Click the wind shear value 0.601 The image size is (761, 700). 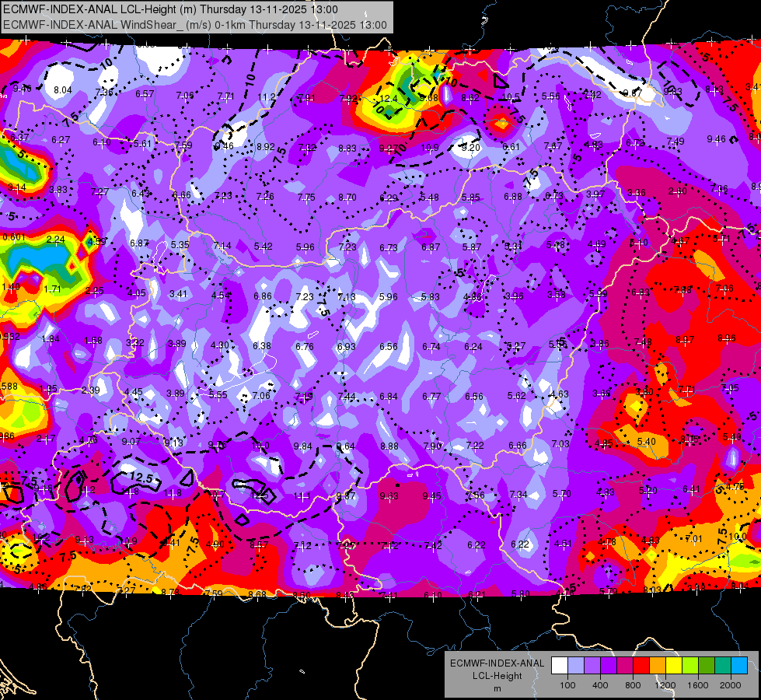14,237
